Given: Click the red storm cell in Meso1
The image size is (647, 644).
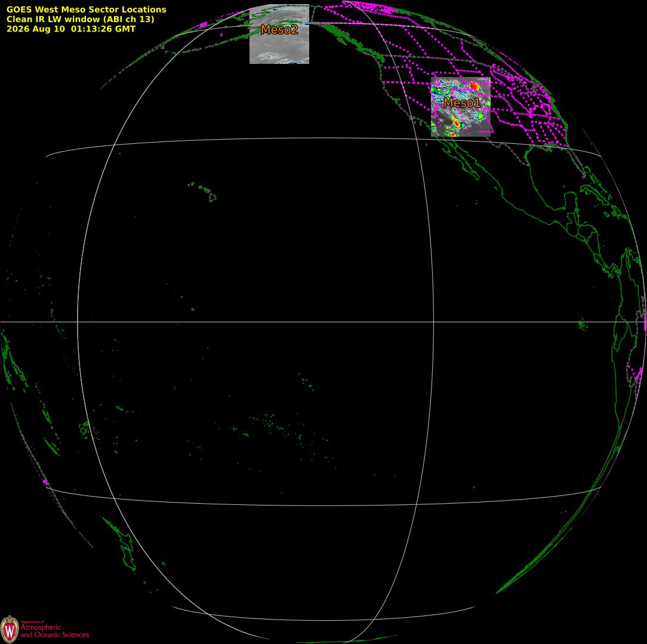Looking at the screenshot, I should pyautogui.click(x=475, y=86).
